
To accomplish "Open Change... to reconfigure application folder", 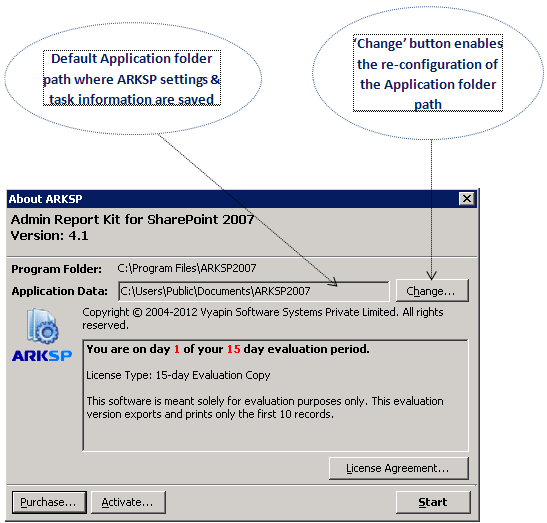I will click(x=432, y=291).
